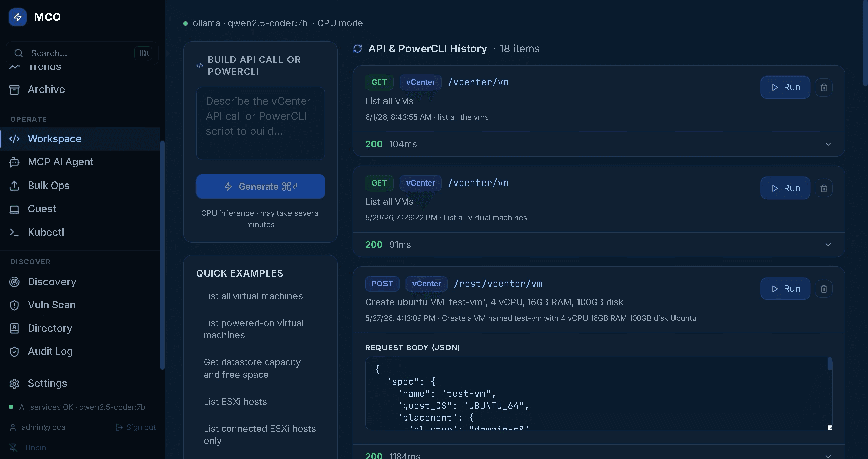Choose the List all virtual machines example
The height and width of the screenshot is (459, 868).
[253, 296]
